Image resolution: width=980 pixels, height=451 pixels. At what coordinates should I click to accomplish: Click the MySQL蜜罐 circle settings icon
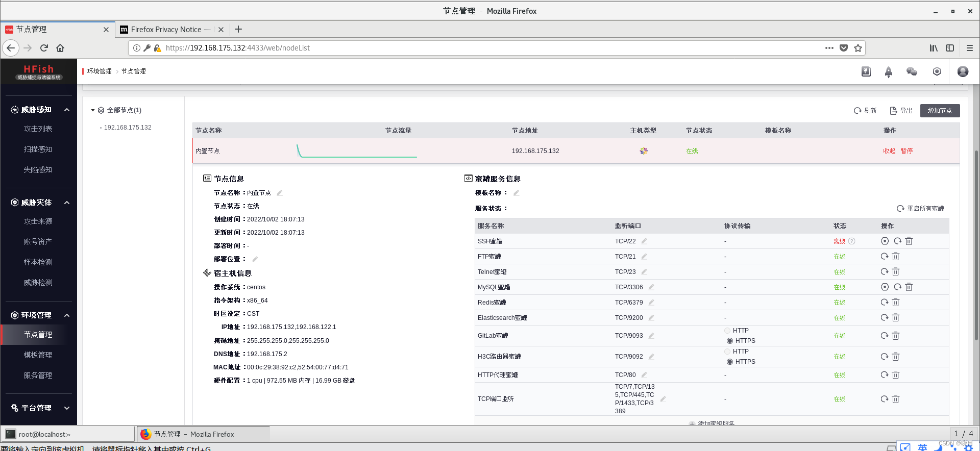click(885, 287)
